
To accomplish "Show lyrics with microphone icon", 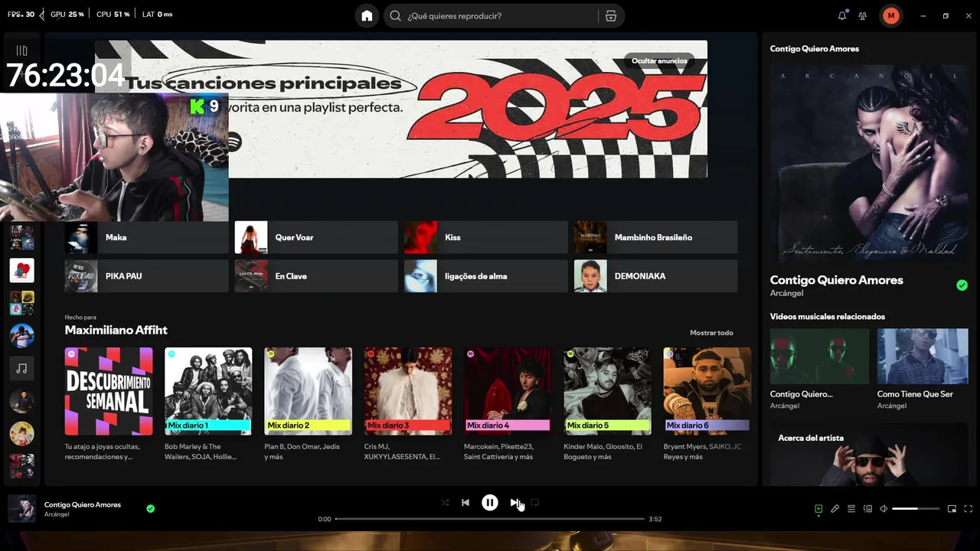I will click(x=835, y=509).
